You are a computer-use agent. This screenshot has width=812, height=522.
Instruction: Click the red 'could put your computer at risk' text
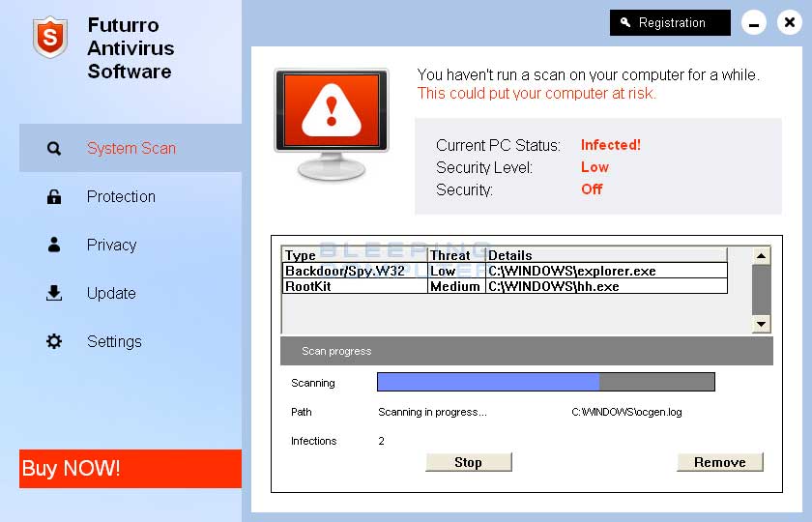pyautogui.click(x=536, y=93)
